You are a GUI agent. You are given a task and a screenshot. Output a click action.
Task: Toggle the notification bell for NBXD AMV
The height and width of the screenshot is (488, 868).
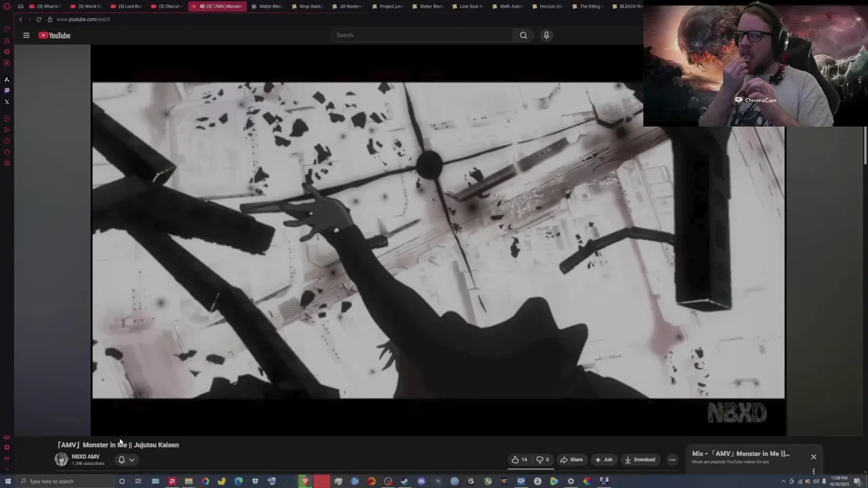121,460
